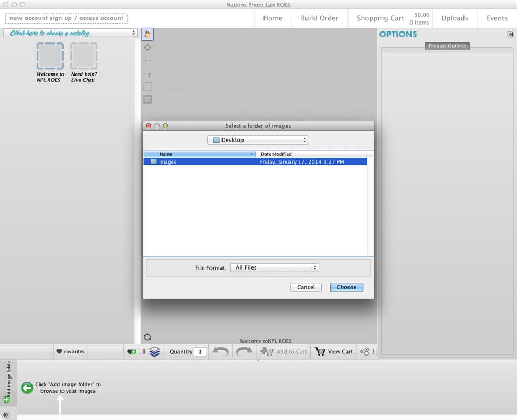Select the Images folder in the list

pyautogui.click(x=168, y=162)
